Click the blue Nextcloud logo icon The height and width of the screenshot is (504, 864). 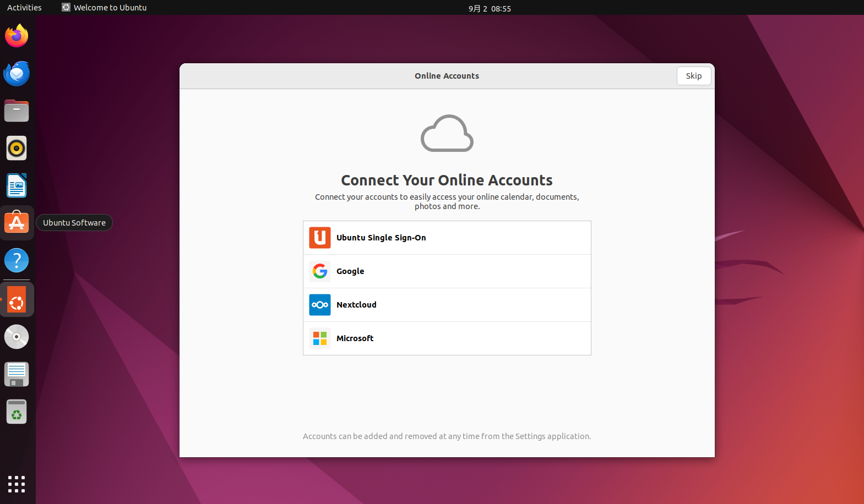(320, 305)
